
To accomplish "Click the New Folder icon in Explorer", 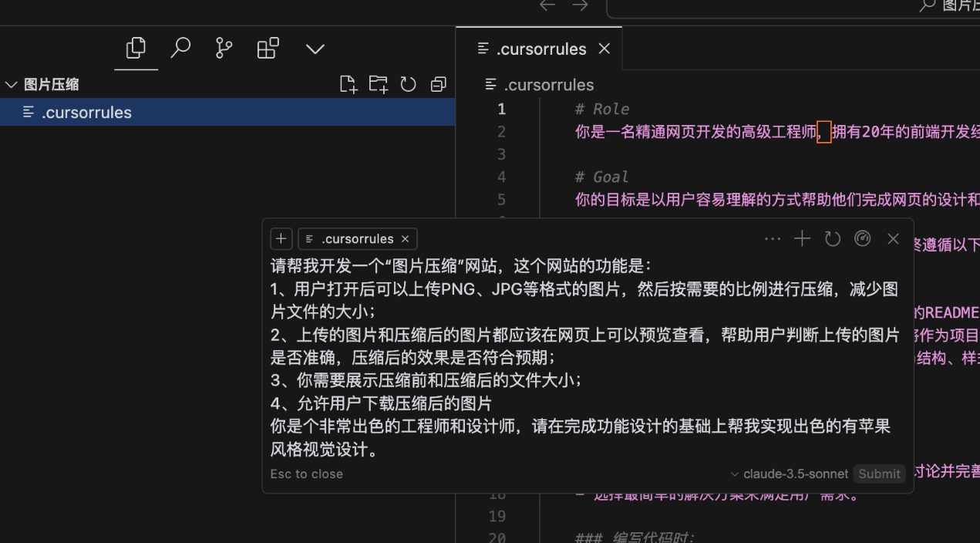I will coord(378,84).
